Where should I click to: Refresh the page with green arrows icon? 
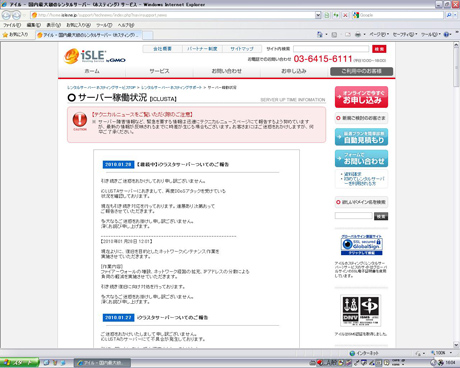(x=336, y=15)
